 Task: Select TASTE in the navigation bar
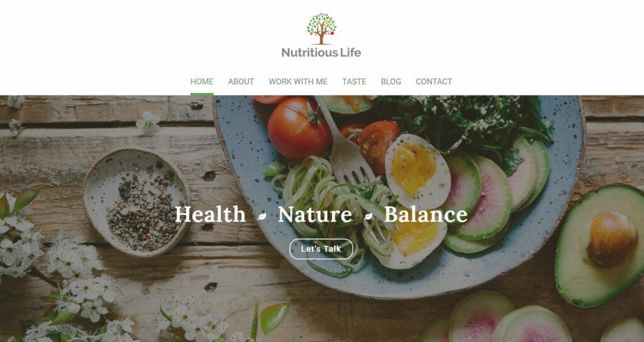click(354, 82)
